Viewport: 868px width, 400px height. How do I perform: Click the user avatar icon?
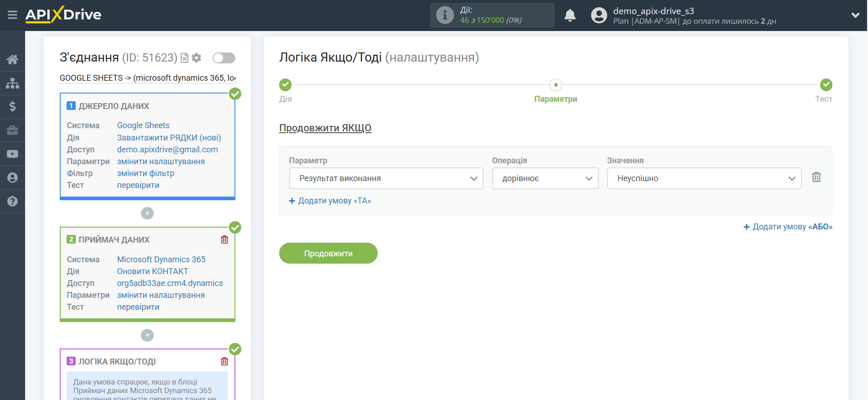click(x=599, y=16)
